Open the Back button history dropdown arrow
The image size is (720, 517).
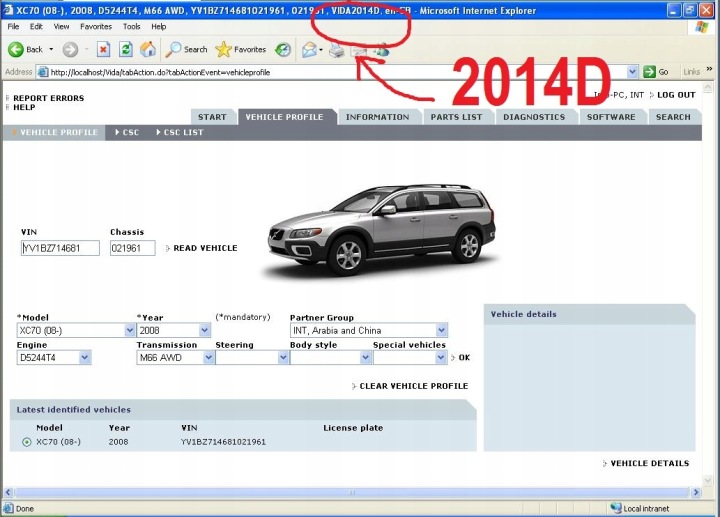(x=51, y=50)
